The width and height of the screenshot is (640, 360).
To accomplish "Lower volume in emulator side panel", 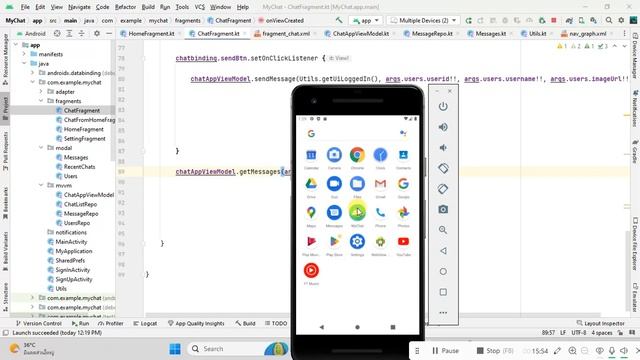I will pos(443,148).
